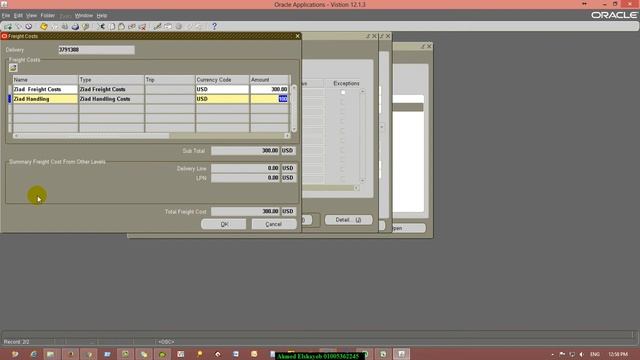
Task: Open the Folder menu
Action: click(x=48, y=16)
